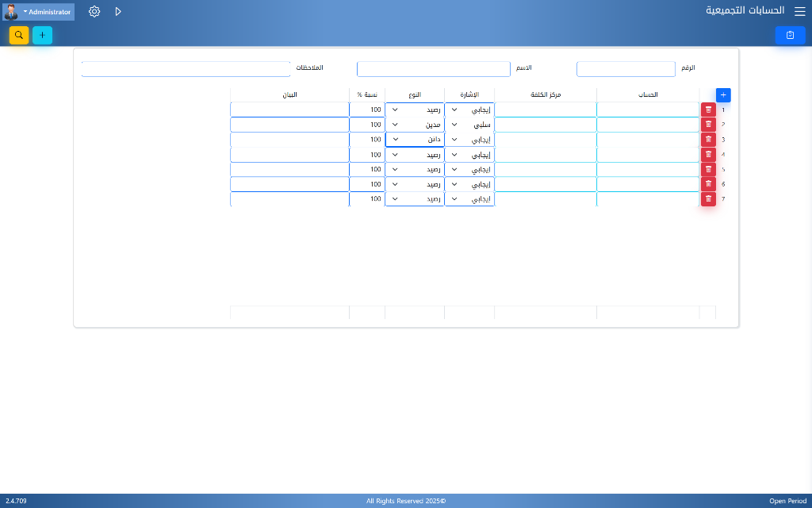Click the play triangle icon in header
Image resolution: width=812 pixels, height=508 pixels.
tap(118, 12)
